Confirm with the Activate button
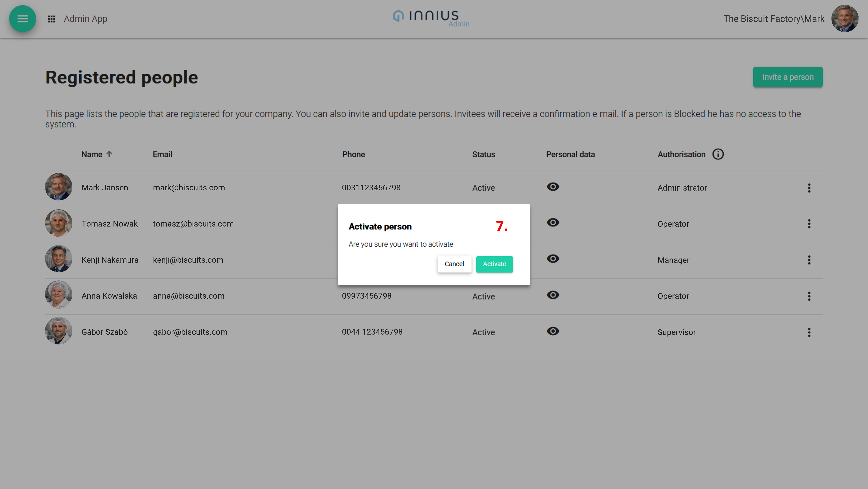This screenshot has width=868, height=489. tap(494, 264)
